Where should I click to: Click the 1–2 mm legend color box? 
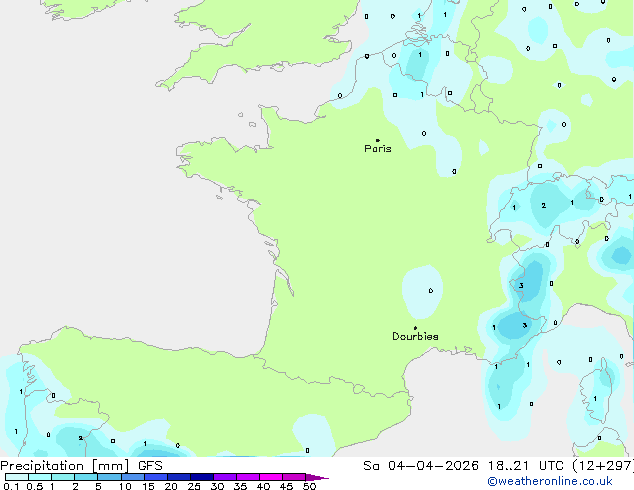63,477
